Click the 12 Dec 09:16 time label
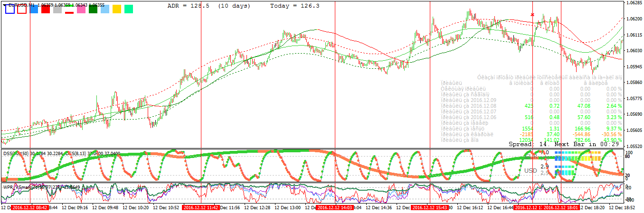This screenshot has height=213, width=644. [75, 208]
